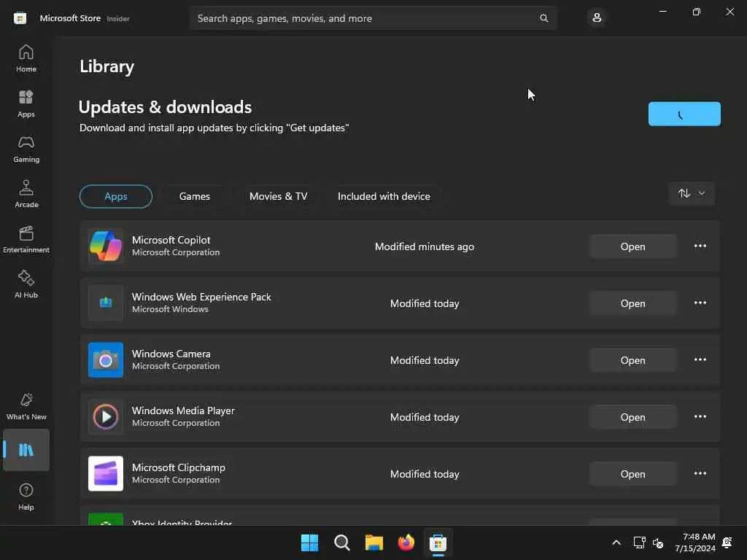Click the Windows Camera app icon
747x560 pixels.
[106, 360]
